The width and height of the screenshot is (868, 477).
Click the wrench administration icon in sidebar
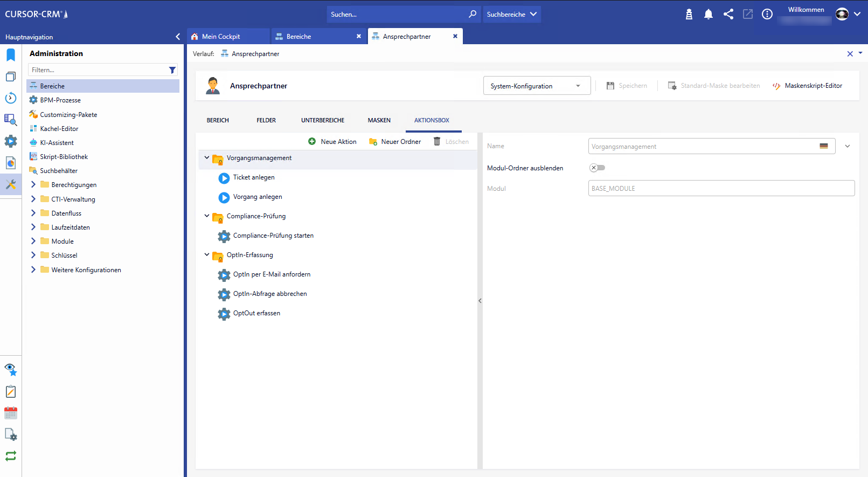coord(11,184)
